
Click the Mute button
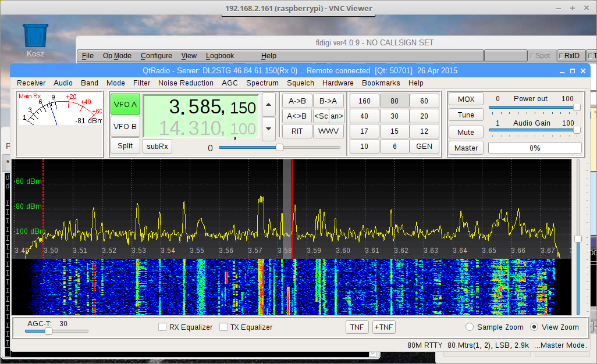pos(465,132)
